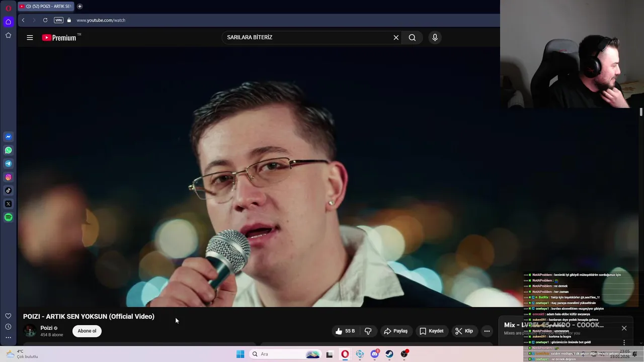Open X (Twitter) from the Opera sidebar
Viewport: 644px width, 362px height.
(x=8, y=204)
